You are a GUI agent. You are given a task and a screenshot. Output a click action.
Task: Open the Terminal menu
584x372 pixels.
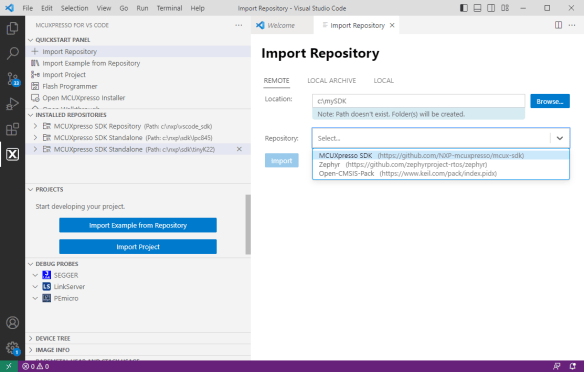point(169,8)
